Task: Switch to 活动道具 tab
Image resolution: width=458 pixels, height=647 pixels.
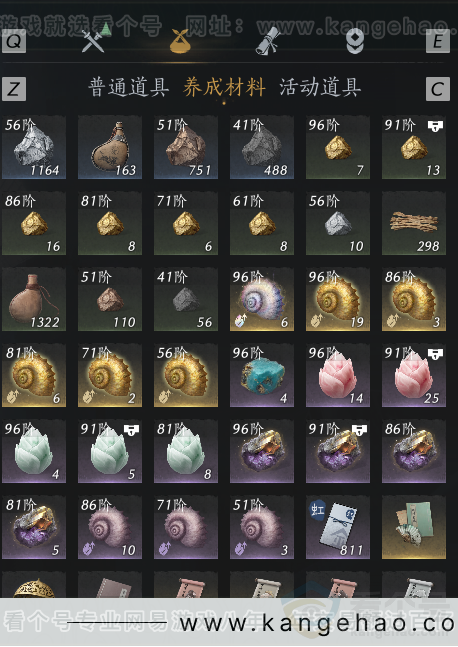Action: pyautogui.click(x=320, y=87)
